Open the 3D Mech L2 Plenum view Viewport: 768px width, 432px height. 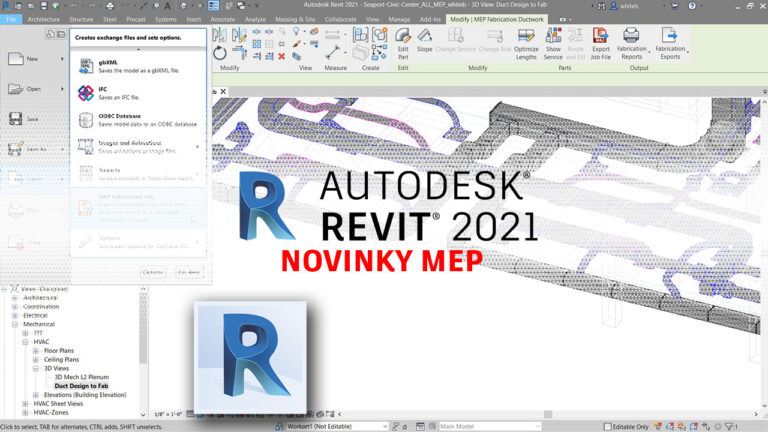[x=81, y=377]
